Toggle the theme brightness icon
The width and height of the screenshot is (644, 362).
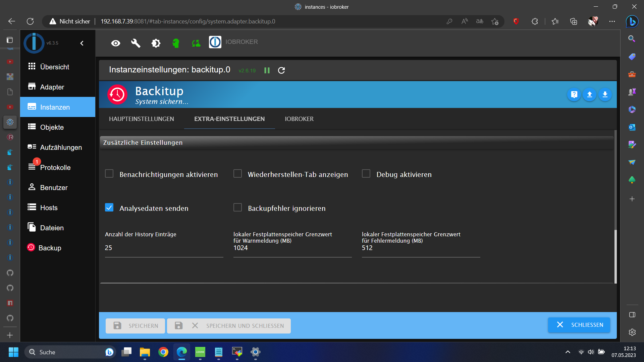click(156, 43)
